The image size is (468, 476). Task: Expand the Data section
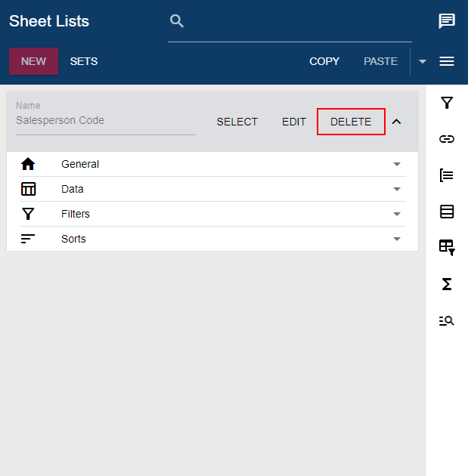(212, 189)
